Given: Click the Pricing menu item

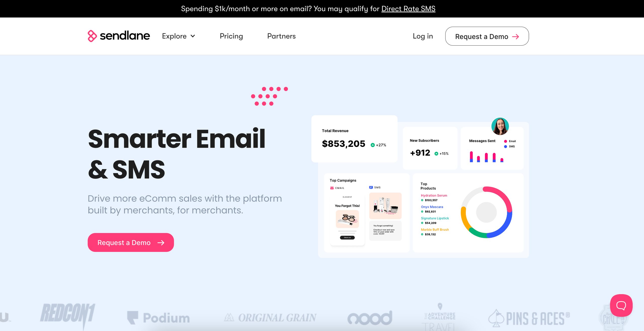Looking at the screenshot, I should click(x=231, y=36).
